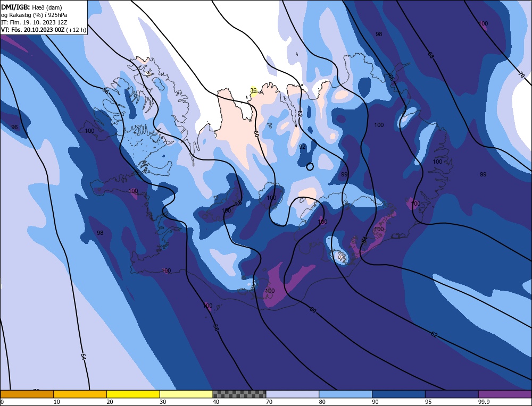This screenshot has height=406, width=532.
Task: Click the contour label 70
Action: [x=521, y=75]
